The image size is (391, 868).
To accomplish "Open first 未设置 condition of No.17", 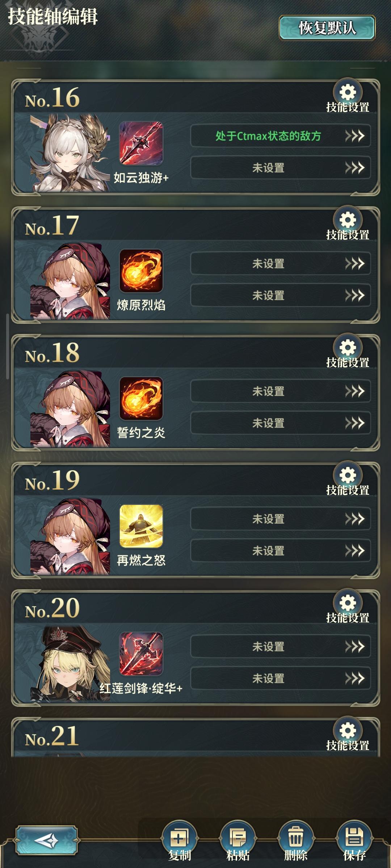I will coord(281,264).
